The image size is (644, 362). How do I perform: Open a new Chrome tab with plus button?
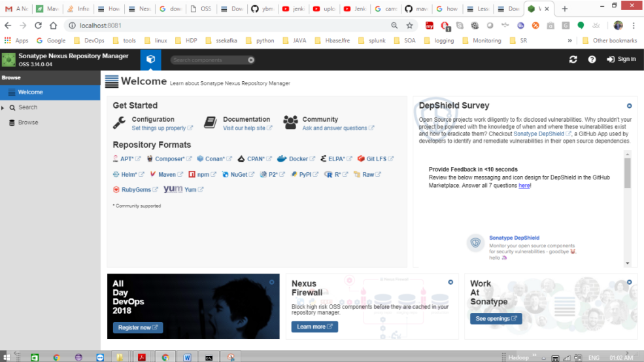pyautogui.click(x=565, y=9)
